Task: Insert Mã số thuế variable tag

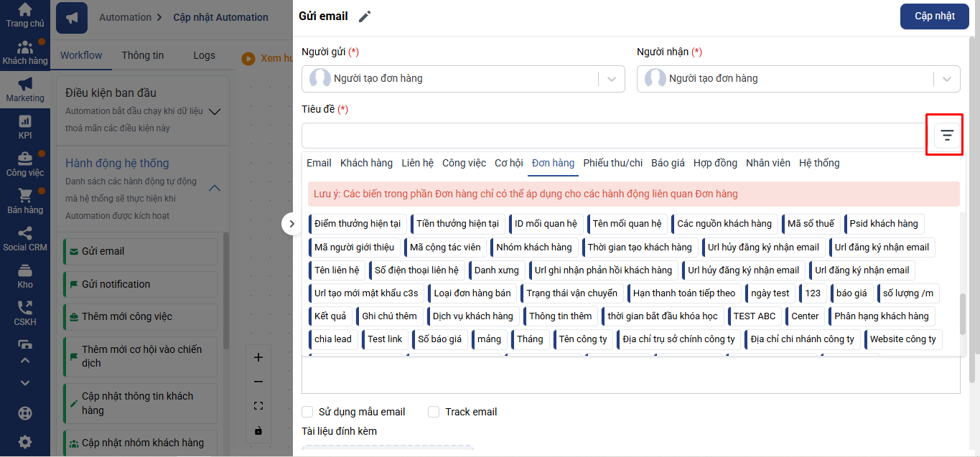Action: [x=811, y=224]
